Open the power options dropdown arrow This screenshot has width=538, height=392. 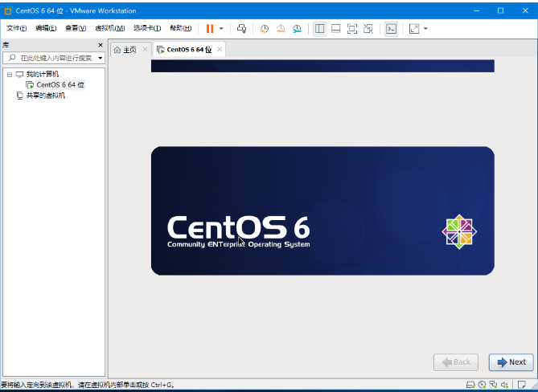[x=221, y=28]
